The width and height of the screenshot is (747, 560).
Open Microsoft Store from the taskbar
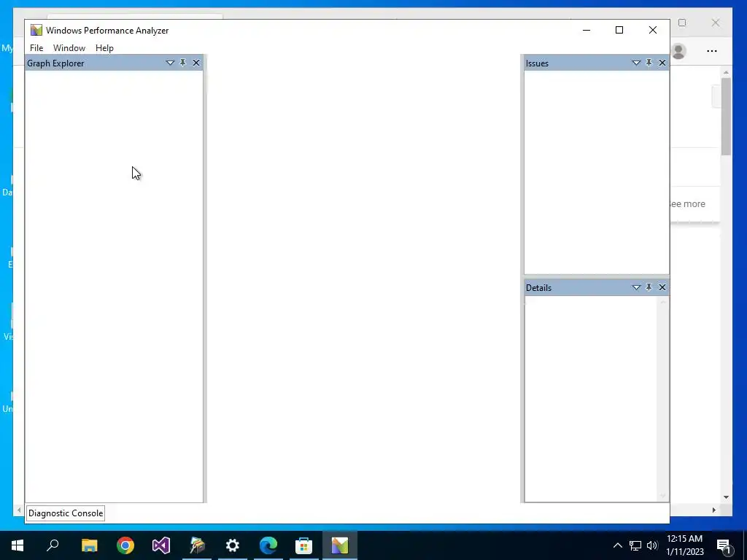[x=304, y=545]
